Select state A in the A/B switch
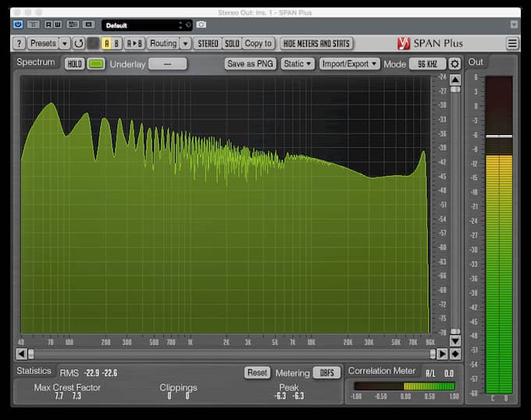The width and height of the screenshot is (531, 420). tap(107, 43)
